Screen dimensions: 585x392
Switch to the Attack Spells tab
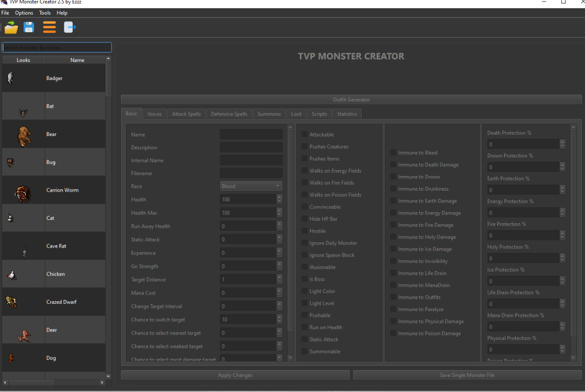(x=186, y=114)
